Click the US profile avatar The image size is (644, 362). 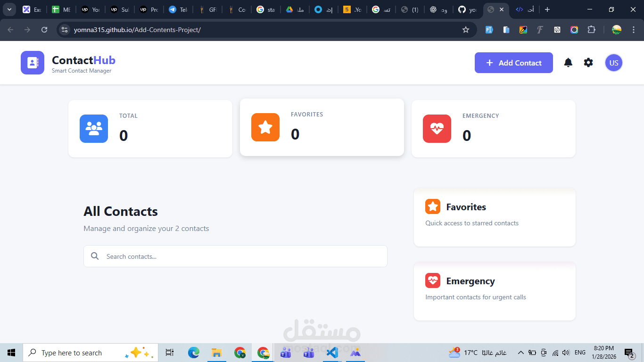coord(613,62)
